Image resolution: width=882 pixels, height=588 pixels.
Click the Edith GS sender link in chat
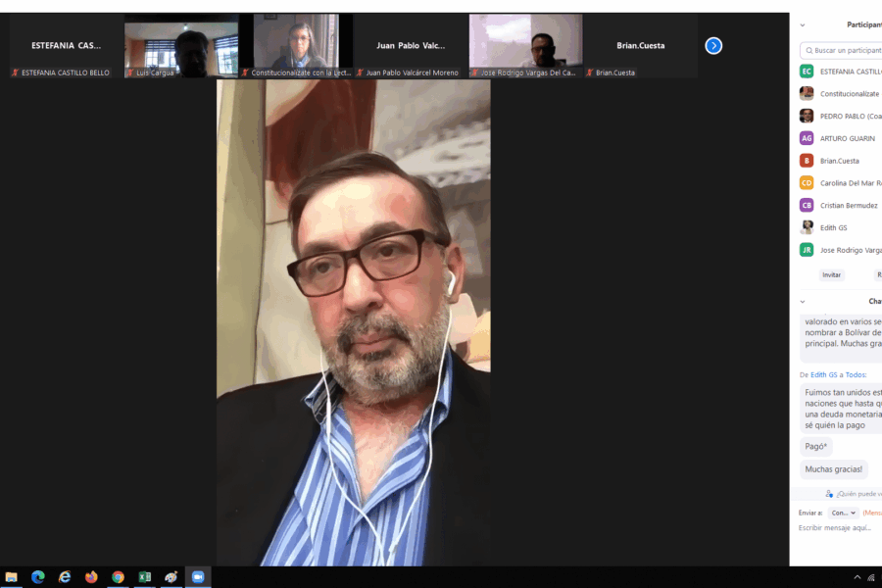tap(823, 374)
